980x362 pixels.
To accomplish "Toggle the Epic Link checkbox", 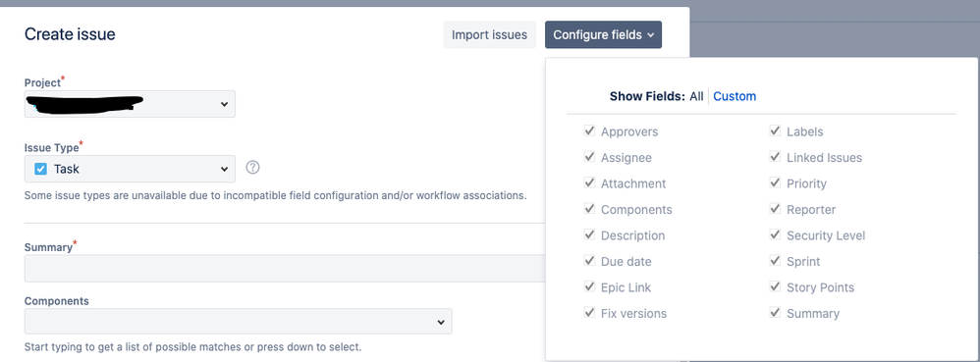I will (589, 286).
